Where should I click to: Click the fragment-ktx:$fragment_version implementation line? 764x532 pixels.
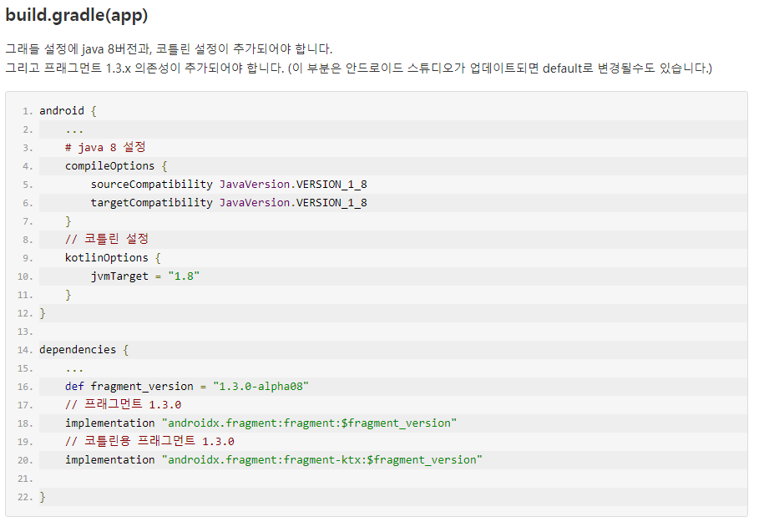[x=273, y=460]
